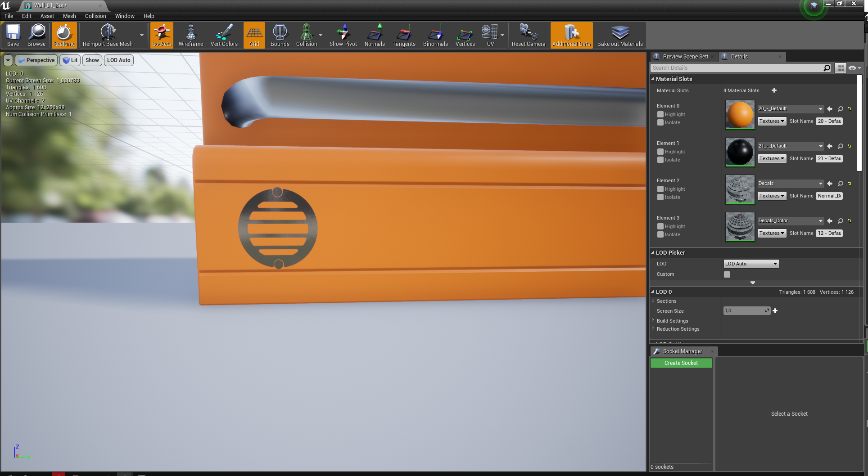Toggle UV overlay
Viewport: 868px width, 476px height.
coord(490,35)
